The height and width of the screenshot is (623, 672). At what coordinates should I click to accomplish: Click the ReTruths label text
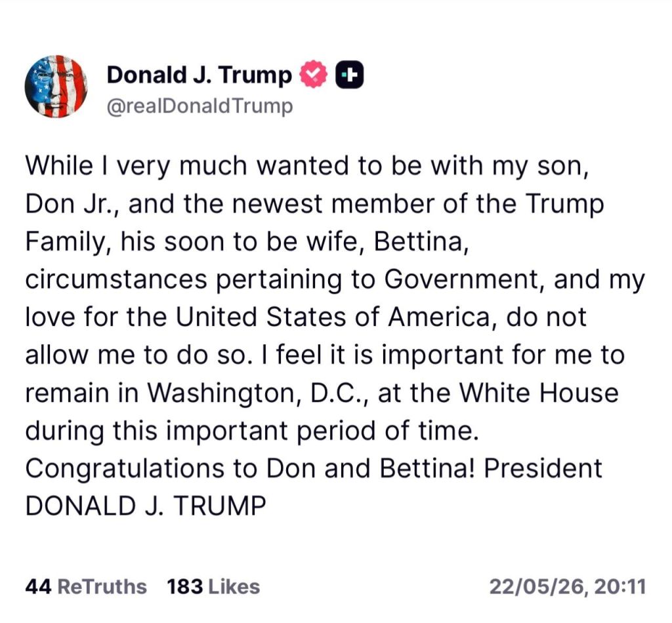click(x=102, y=587)
